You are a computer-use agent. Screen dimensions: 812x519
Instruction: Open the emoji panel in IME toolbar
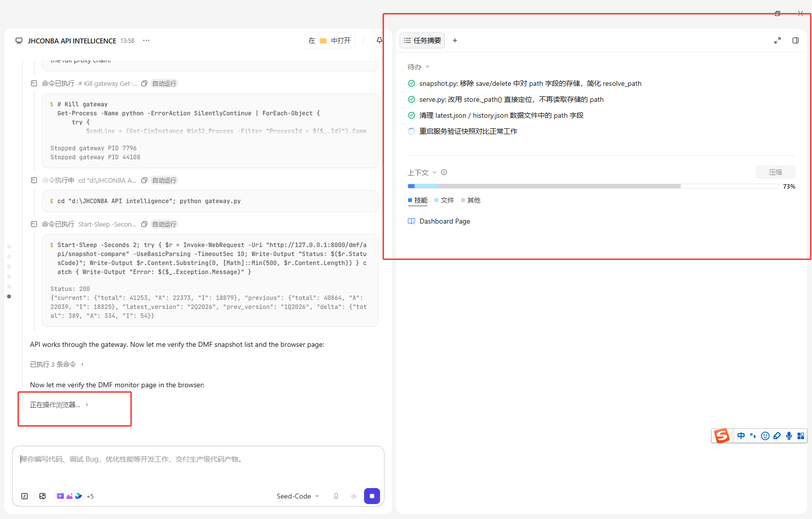(765, 436)
